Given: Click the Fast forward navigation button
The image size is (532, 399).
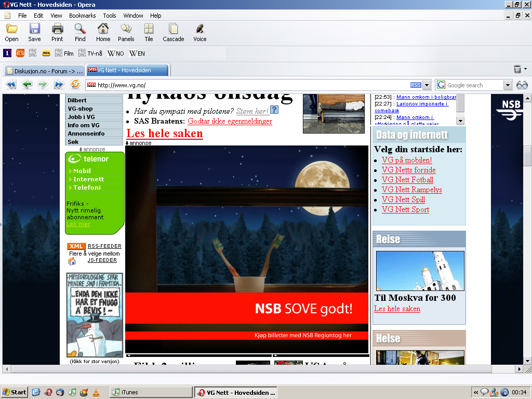Looking at the screenshot, I should pyautogui.click(x=59, y=84).
